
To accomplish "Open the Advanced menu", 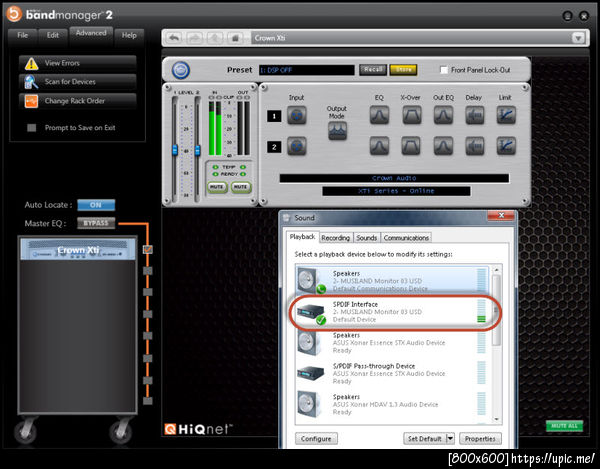I will pos(91,34).
